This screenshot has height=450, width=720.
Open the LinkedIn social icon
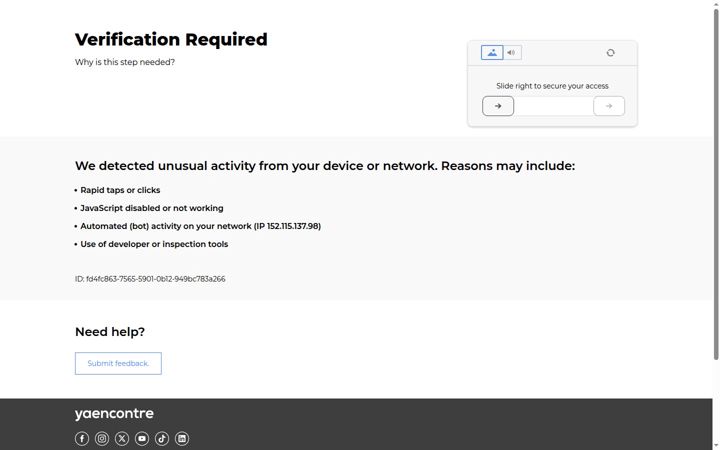pos(182,439)
